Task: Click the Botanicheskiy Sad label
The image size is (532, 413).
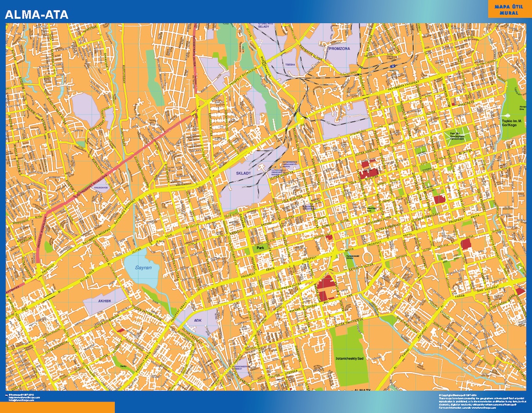Action: (x=350, y=358)
